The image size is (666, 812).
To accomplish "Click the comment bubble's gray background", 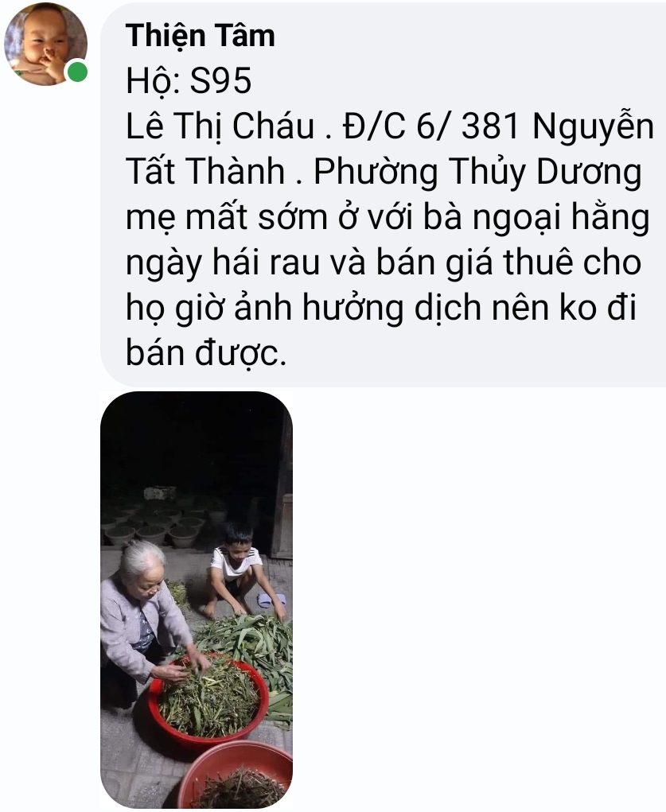I will [383, 195].
